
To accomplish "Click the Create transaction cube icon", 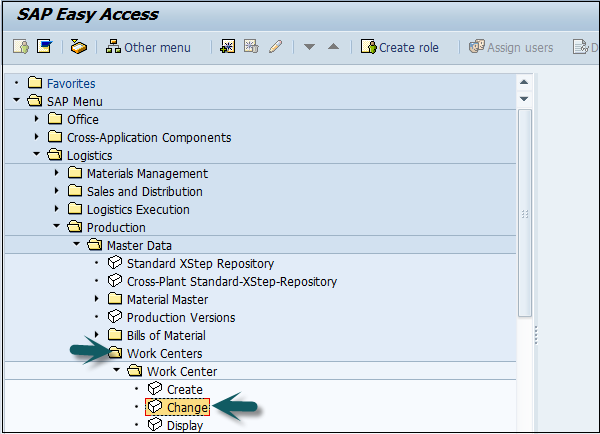I will pyautogui.click(x=154, y=390).
